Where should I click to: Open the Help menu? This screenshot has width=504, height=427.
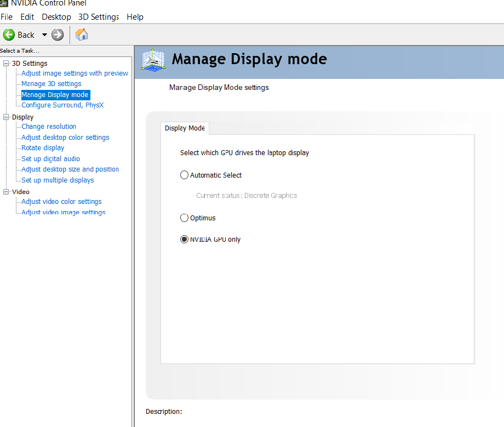tap(135, 17)
